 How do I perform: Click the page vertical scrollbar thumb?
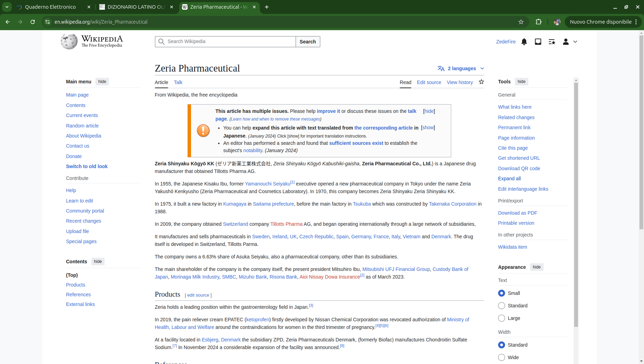pyautogui.click(x=641, y=132)
